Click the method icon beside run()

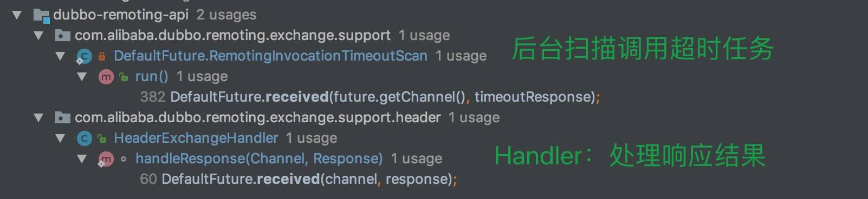click(106, 77)
